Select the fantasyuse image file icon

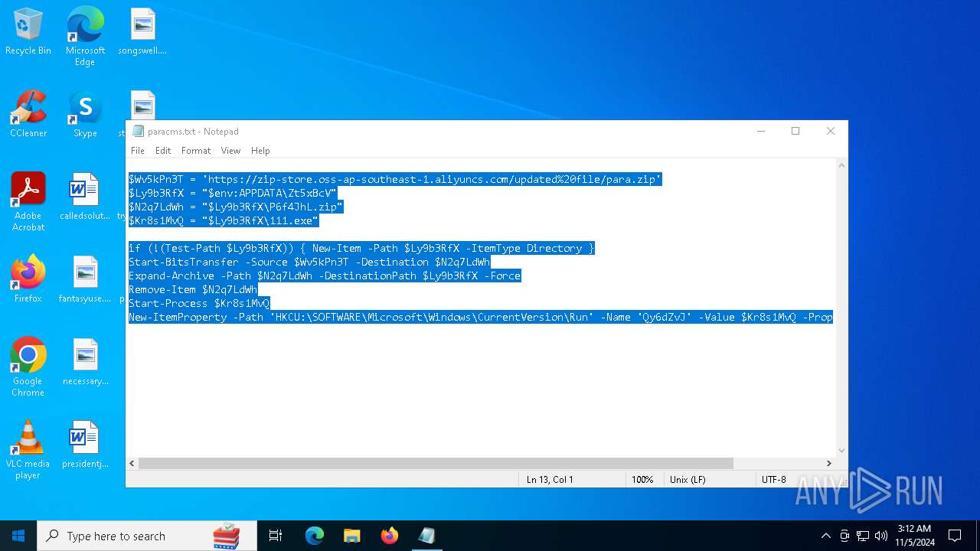(85, 279)
